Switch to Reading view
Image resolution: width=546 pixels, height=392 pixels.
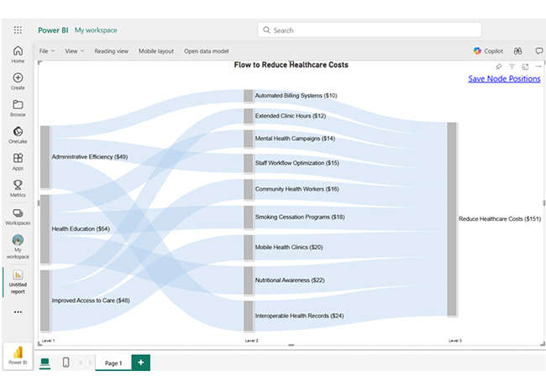111,50
